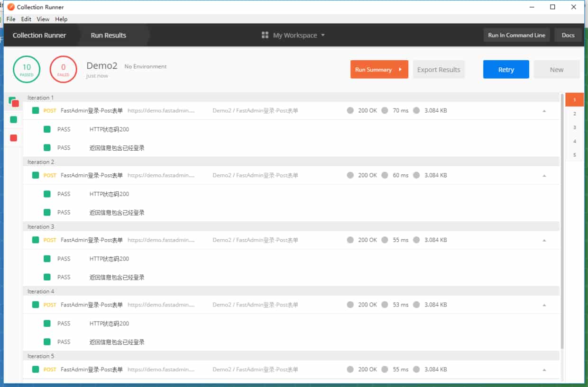
Task: Click 55 ms response time in Iteration 5
Action: click(x=401, y=369)
